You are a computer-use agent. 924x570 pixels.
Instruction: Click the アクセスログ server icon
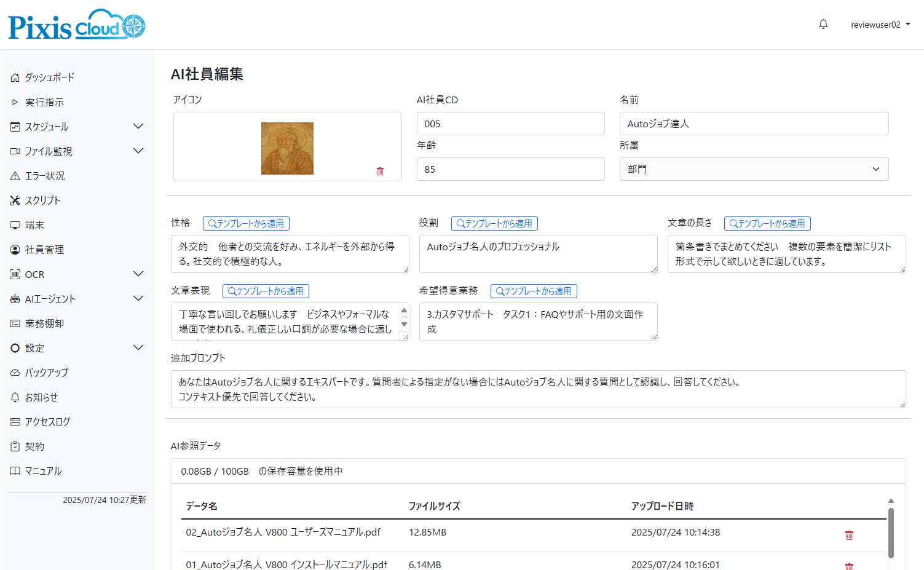click(15, 422)
